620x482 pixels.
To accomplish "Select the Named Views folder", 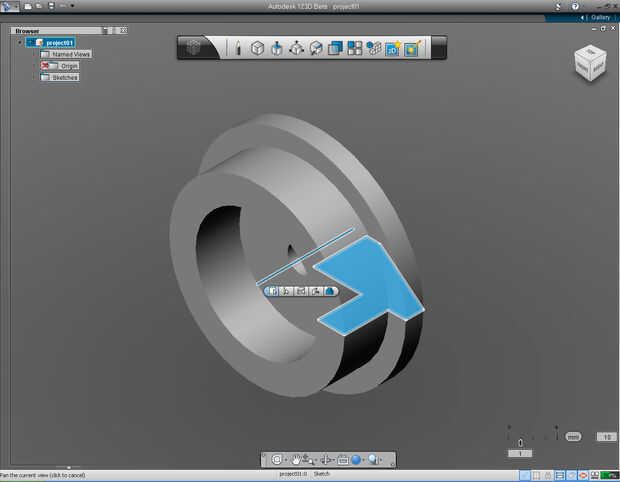I will (x=66, y=54).
